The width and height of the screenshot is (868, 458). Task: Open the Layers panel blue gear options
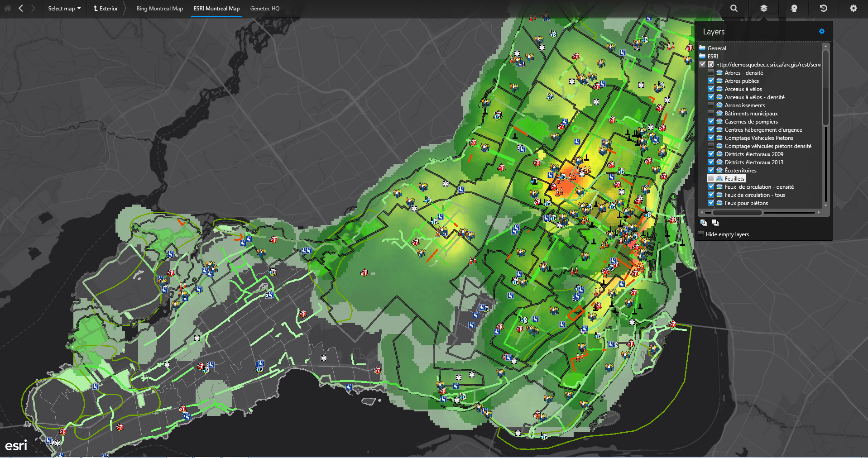tap(822, 31)
